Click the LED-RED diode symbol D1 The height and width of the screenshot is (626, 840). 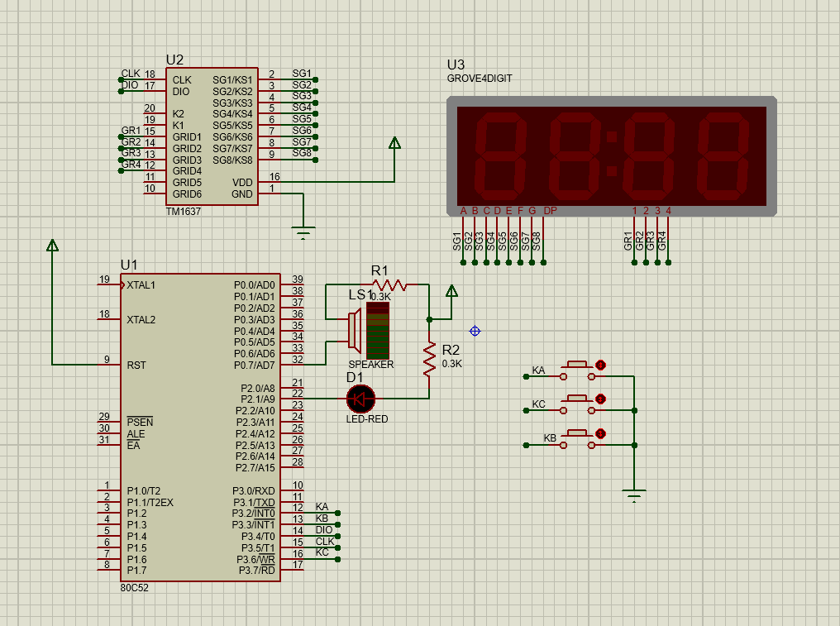coord(360,399)
